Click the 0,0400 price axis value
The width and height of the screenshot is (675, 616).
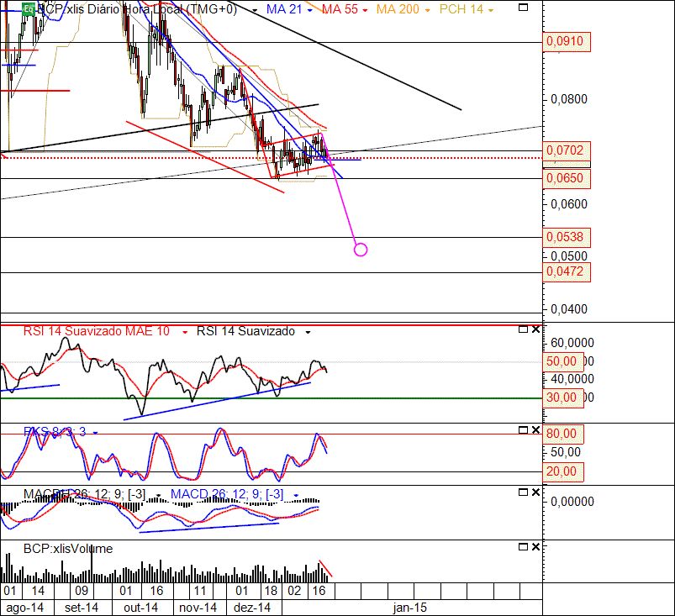569,309
